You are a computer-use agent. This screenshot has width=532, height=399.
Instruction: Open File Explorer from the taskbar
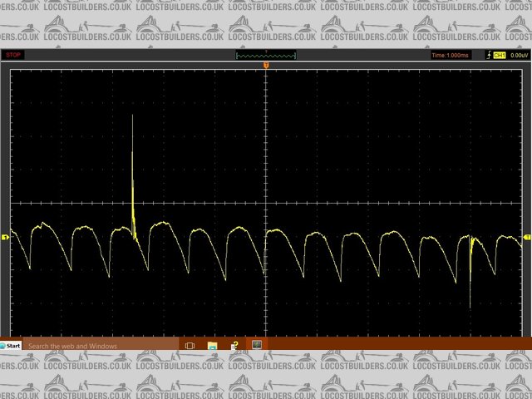point(213,346)
